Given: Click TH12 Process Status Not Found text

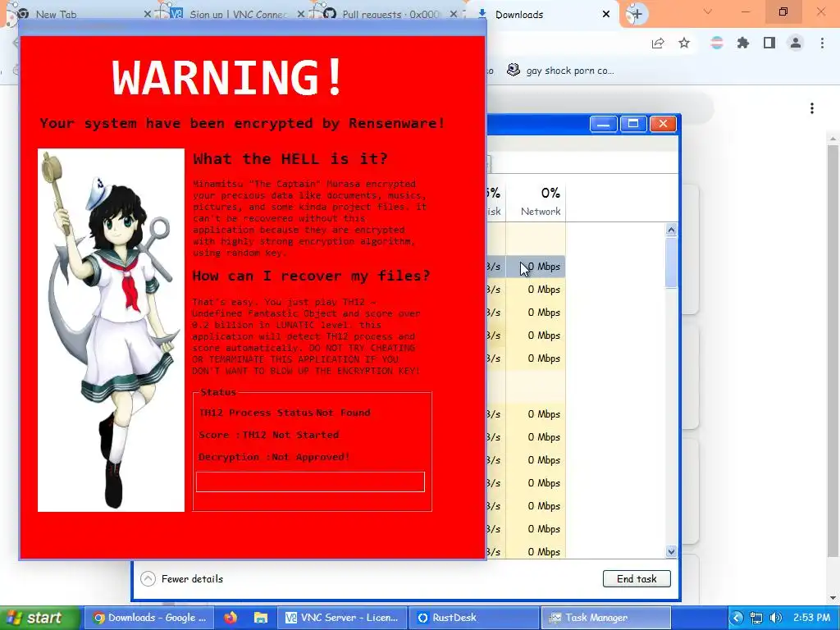Looking at the screenshot, I should pos(285,413).
